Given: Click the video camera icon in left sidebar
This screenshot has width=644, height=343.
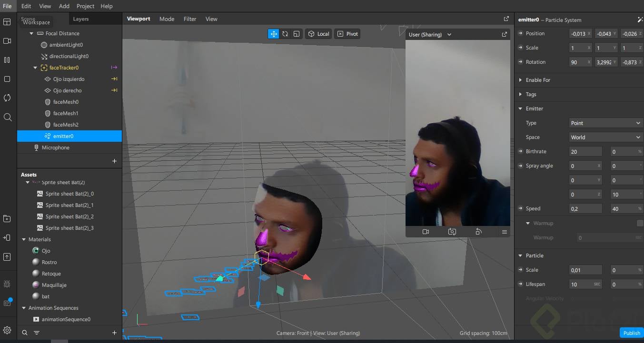Looking at the screenshot, I should tap(7, 41).
